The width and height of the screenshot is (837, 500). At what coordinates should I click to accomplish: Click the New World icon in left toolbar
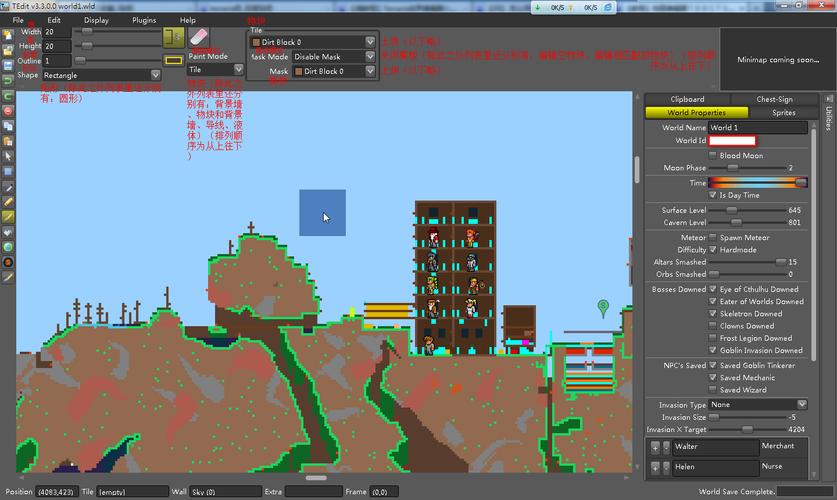(x=7, y=35)
